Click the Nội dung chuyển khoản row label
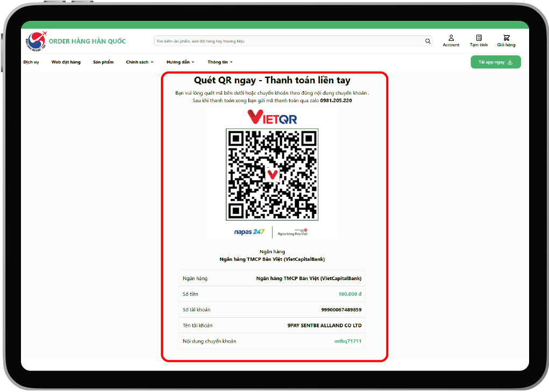 [209, 341]
